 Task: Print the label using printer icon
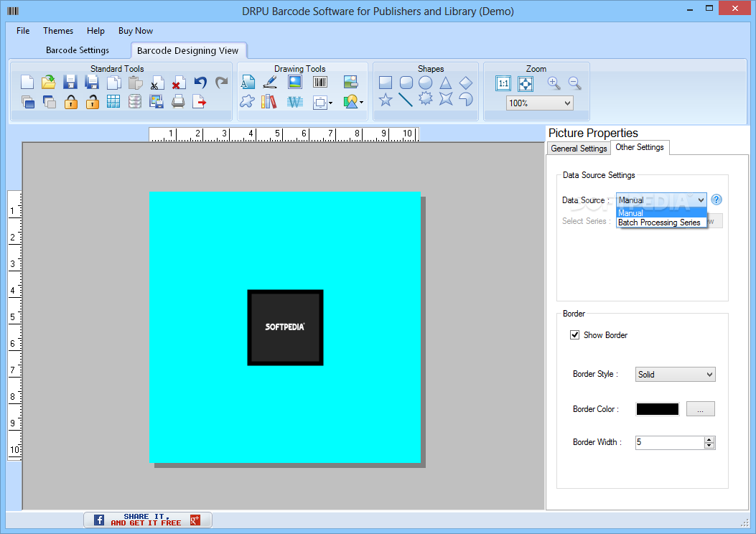tap(178, 101)
